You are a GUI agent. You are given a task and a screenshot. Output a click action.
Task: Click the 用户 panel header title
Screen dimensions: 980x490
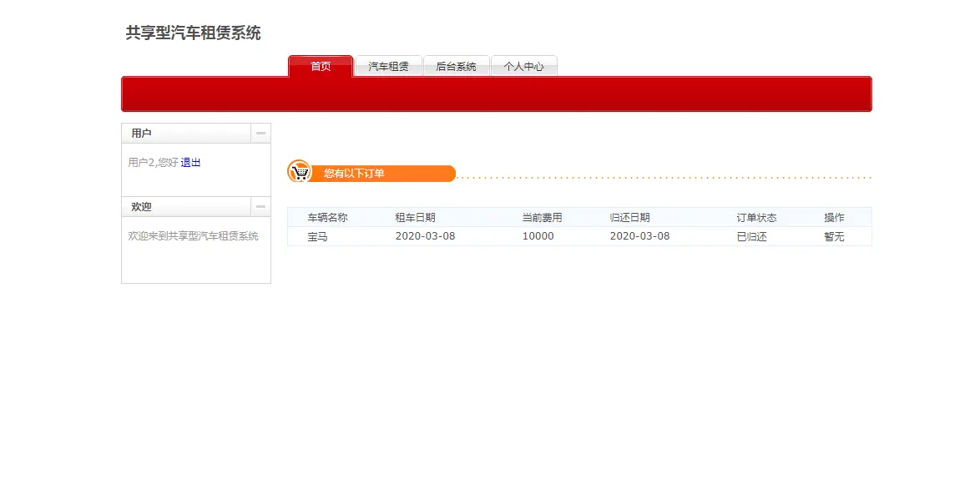(141, 133)
